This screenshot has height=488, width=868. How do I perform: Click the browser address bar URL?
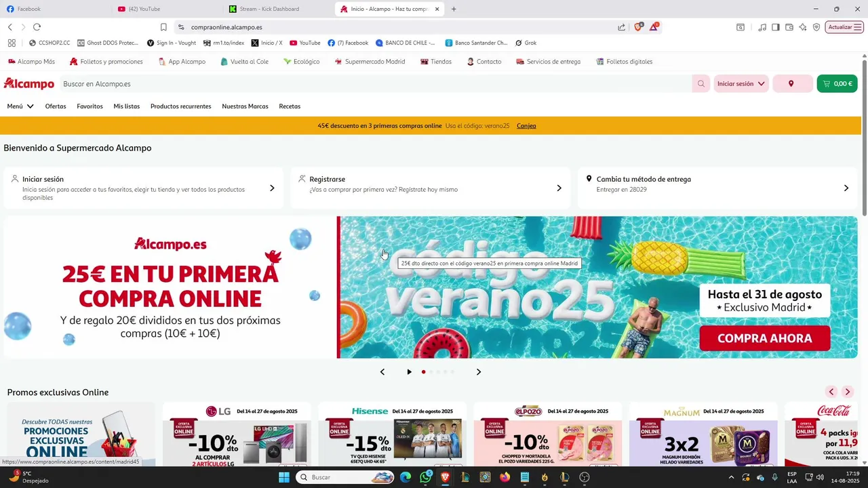click(x=226, y=27)
